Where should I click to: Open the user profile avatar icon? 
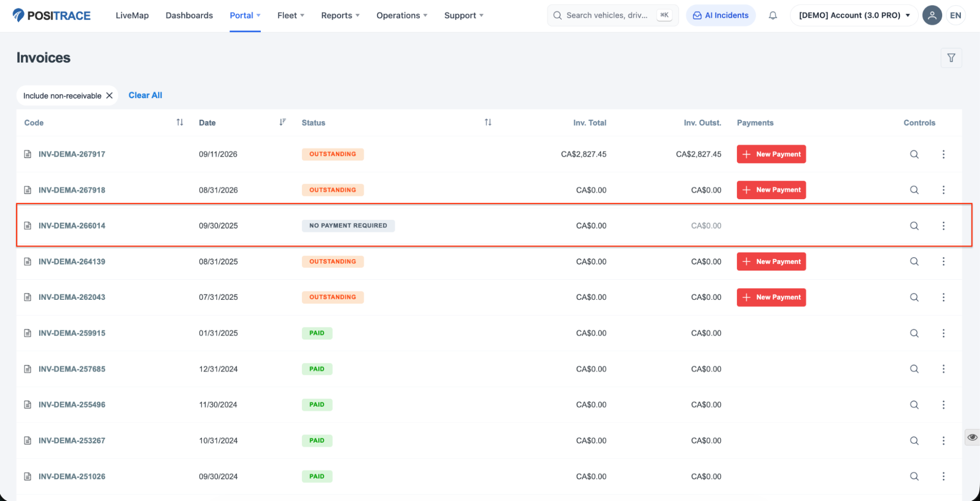pyautogui.click(x=932, y=15)
